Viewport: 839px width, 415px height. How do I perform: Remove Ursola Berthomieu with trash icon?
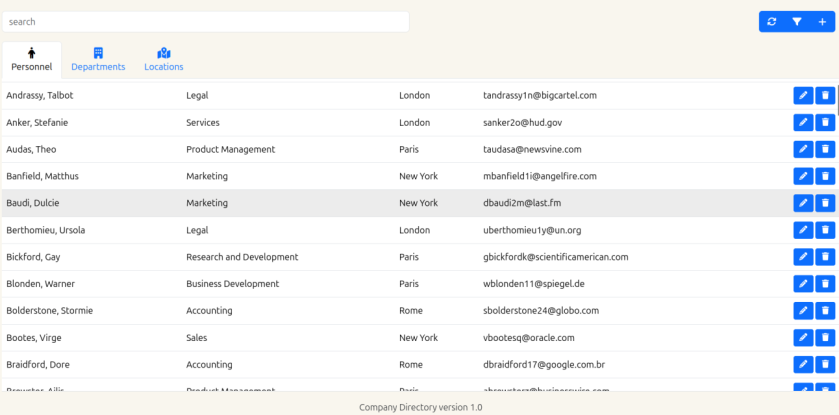(825, 230)
